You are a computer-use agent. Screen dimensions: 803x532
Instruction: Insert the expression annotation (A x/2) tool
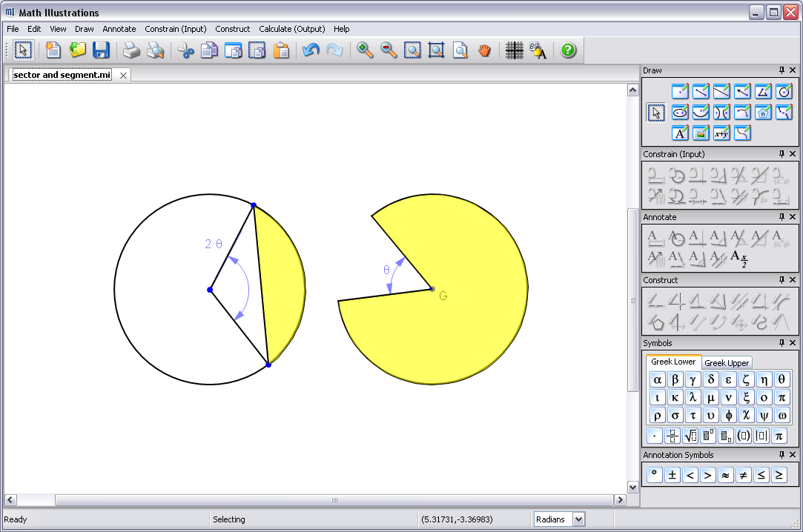pyautogui.click(x=739, y=258)
